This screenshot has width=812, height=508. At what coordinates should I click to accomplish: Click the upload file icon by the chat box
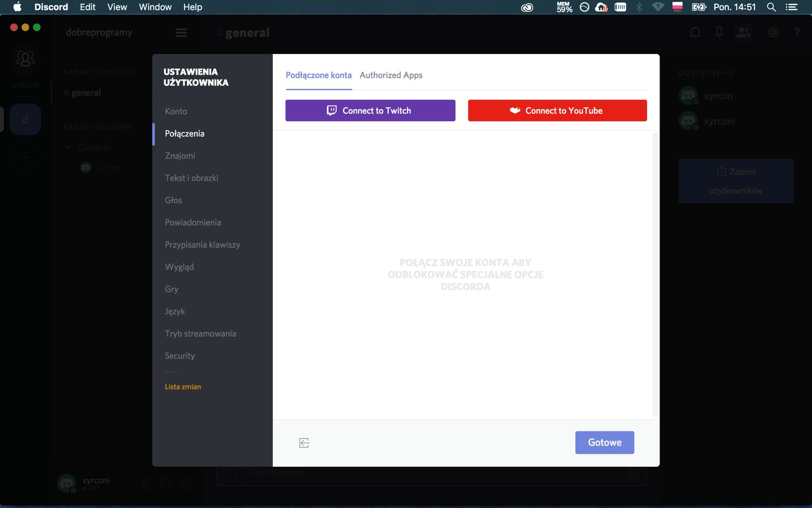coord(230,472)
